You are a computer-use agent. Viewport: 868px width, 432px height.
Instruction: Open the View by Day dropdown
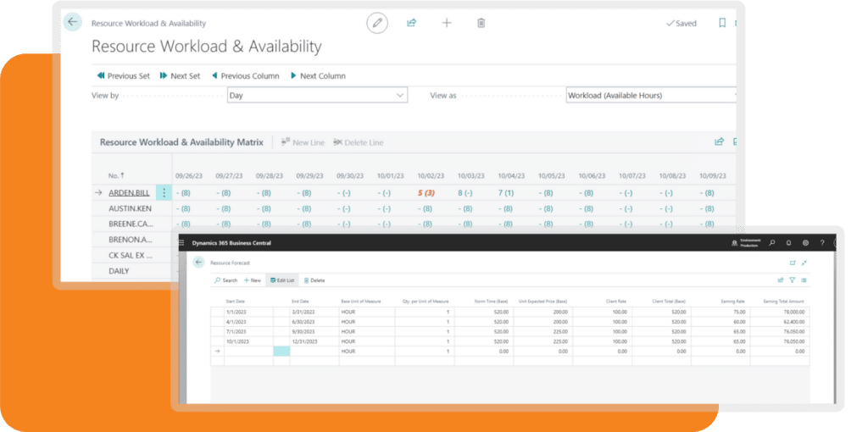317,96
